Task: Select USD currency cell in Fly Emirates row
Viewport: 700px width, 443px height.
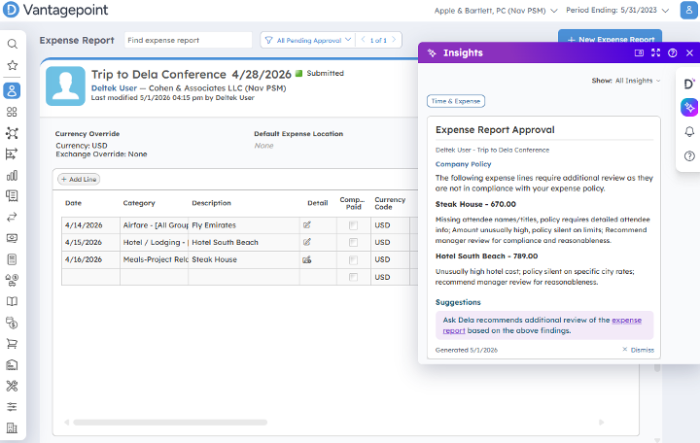Action: pyautogui.click(x=390, y=226)
